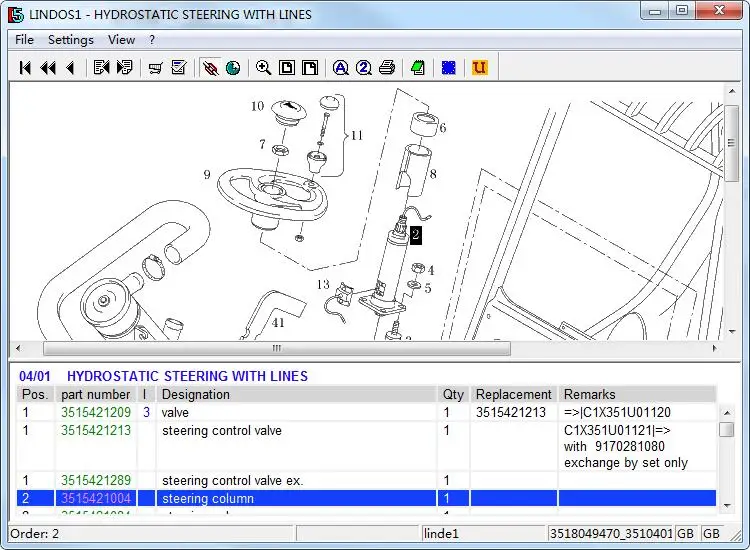Click the order checklist icon
The image size is (750, 550).
pos(179,67)
